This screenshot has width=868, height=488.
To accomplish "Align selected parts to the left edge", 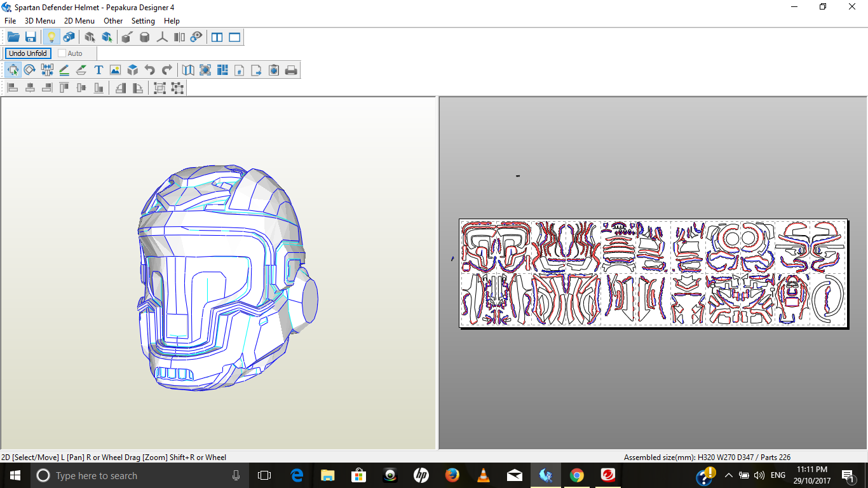I will point(13,88).
